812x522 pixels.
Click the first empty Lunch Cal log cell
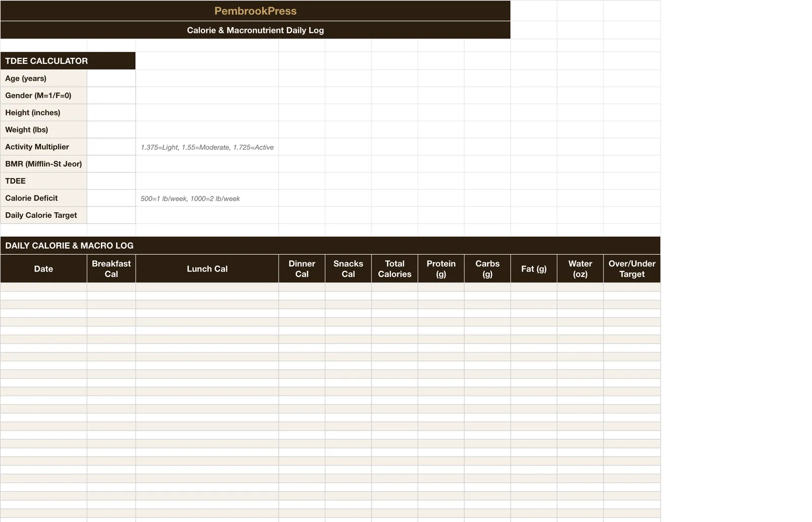[x=207, y=287]
